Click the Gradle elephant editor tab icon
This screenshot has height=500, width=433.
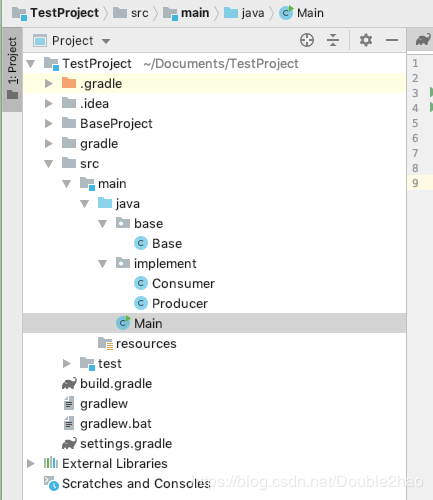pyautogui.click(x=423, y=40)
